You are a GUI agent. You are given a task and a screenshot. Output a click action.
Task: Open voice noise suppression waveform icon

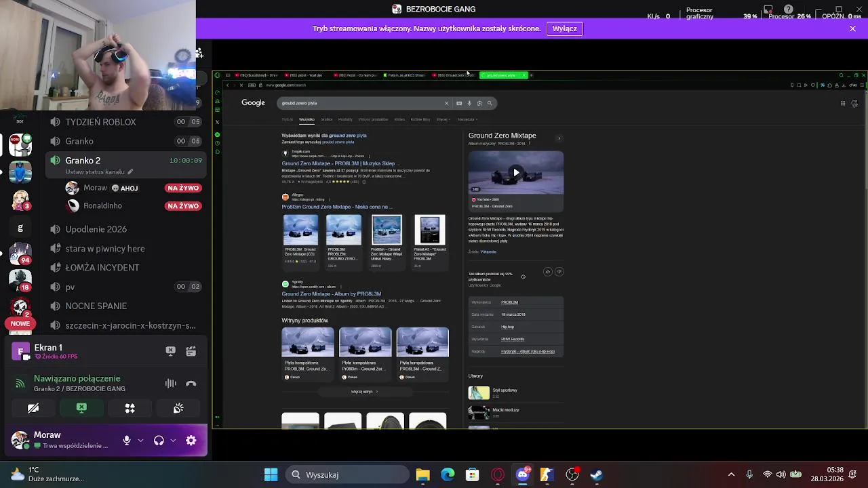(x=170, y=384)
